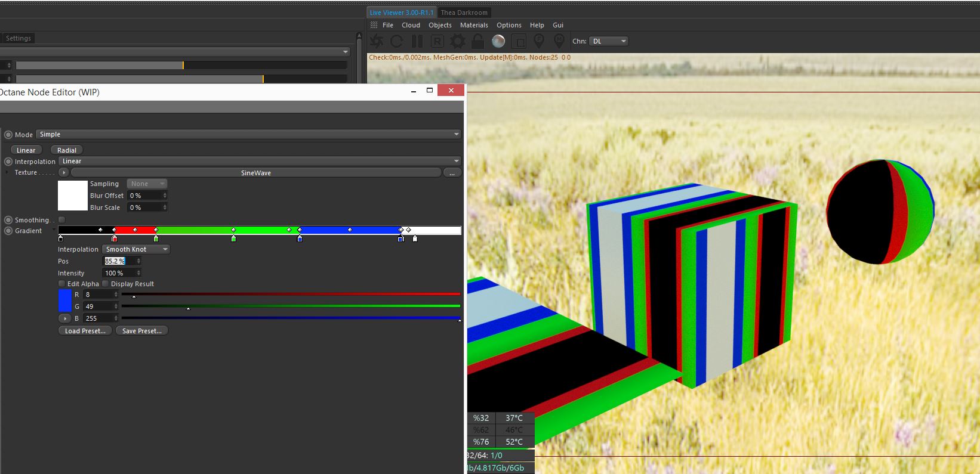Image resolution: width=980 pixels, height=474 pixels.
Task: Open the Settings tab
Action: 19,38
